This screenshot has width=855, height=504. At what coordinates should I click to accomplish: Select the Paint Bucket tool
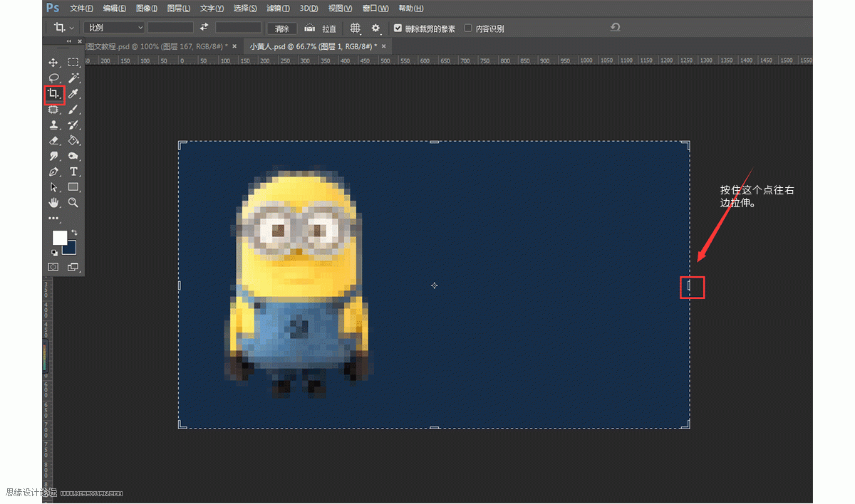tap(73, 141)
